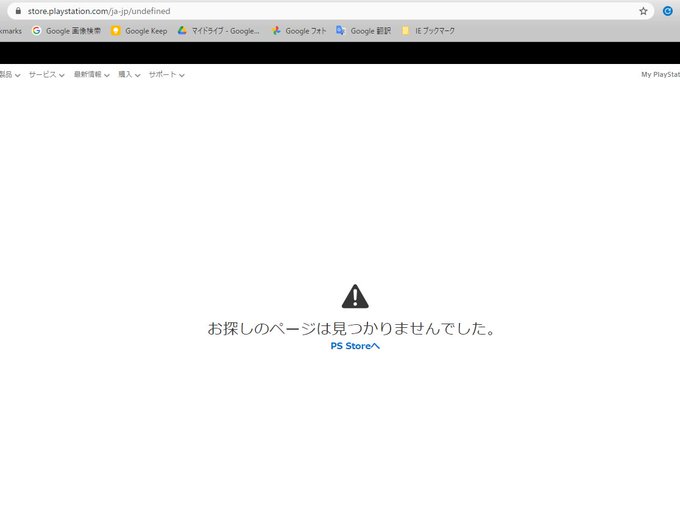Expand the 製品 menu

click(x=10, y=75)
